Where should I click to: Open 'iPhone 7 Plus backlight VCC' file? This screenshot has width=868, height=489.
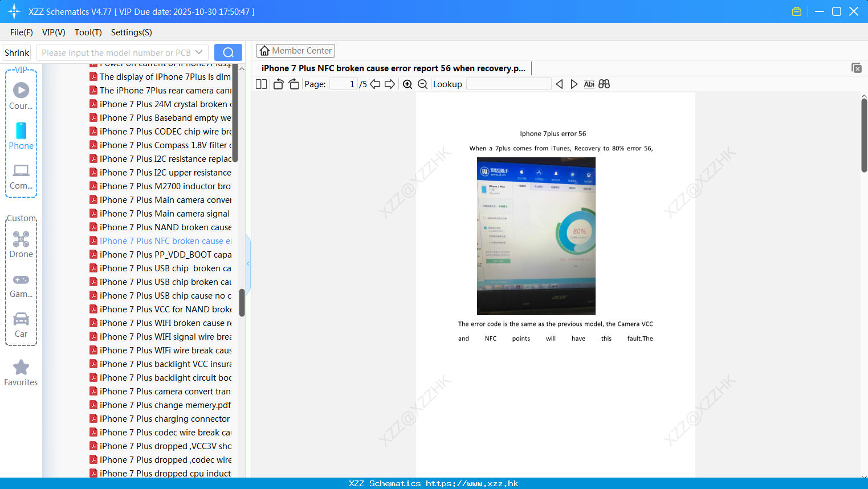tap(160, 364)
